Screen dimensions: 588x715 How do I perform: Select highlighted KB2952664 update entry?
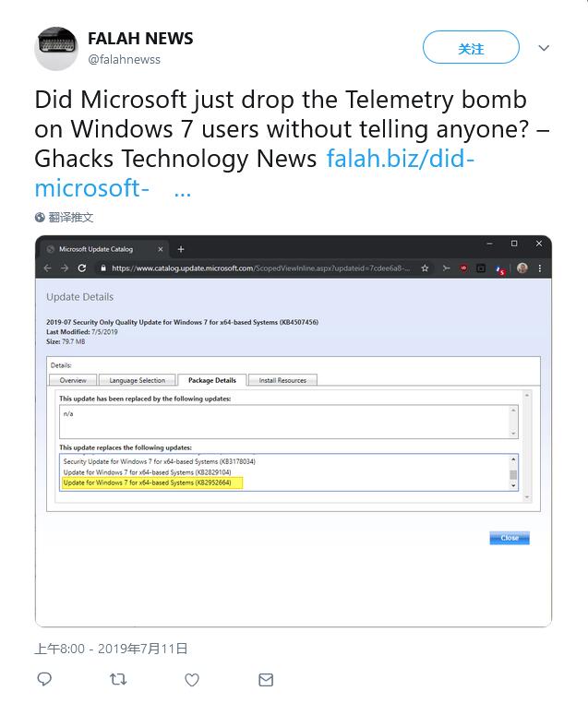pyautogui.click(x=152, y=483)
